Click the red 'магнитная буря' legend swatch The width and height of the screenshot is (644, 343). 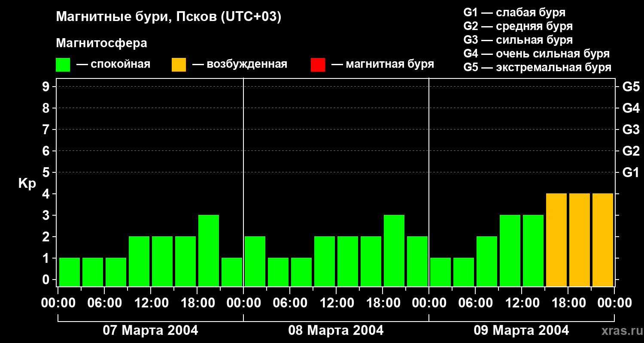[x=318, y=65]
